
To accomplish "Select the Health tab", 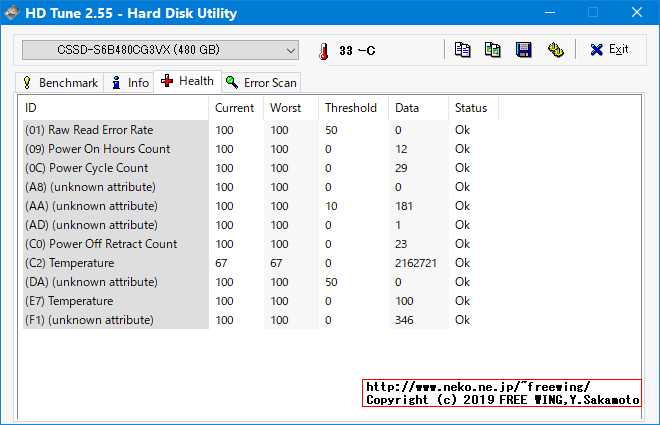I will (x=187, y=81).
